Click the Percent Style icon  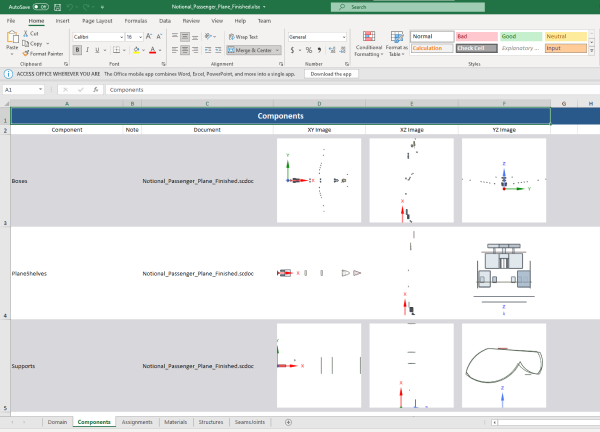tap(309, 50)
